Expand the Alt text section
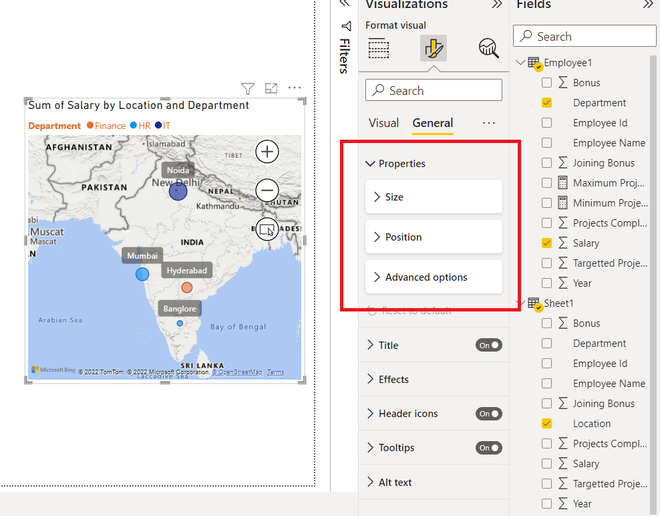The width and height of the screenshot is (660, 516). [370, 482]
